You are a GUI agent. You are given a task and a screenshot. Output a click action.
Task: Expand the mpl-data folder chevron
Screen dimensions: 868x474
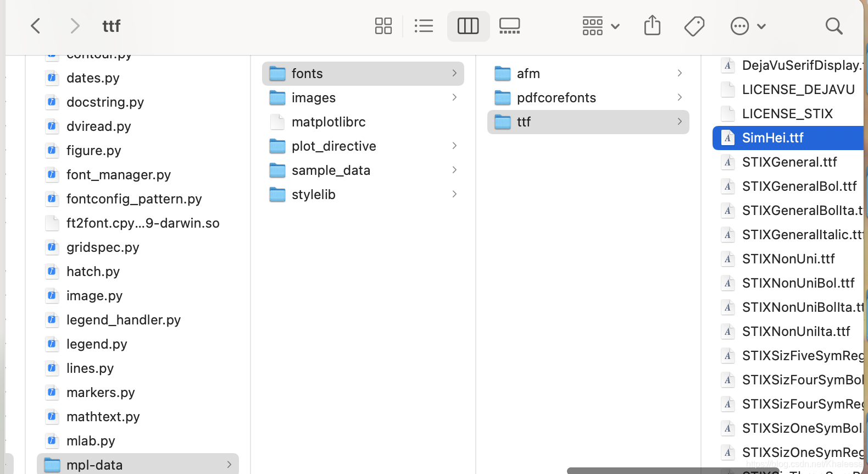click(229, 465)
